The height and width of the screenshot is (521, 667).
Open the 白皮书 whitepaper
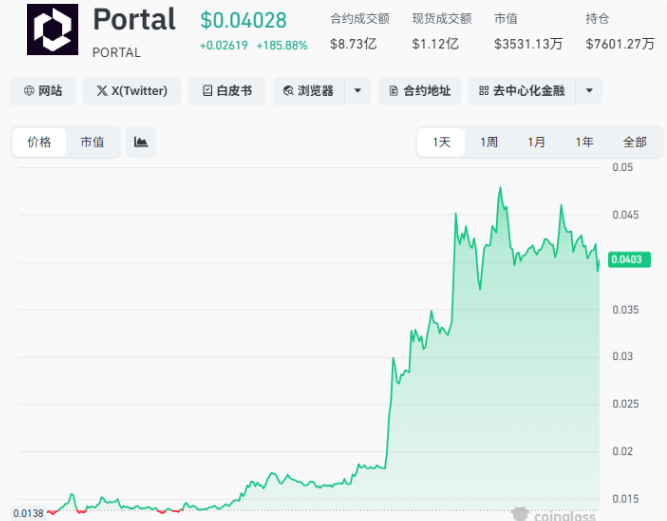(227, 91)
